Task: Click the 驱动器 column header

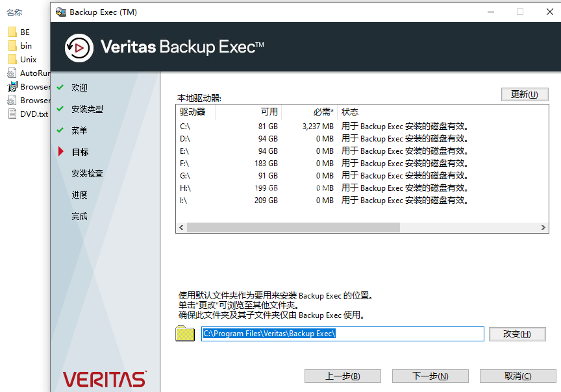Action: point(195,112)
